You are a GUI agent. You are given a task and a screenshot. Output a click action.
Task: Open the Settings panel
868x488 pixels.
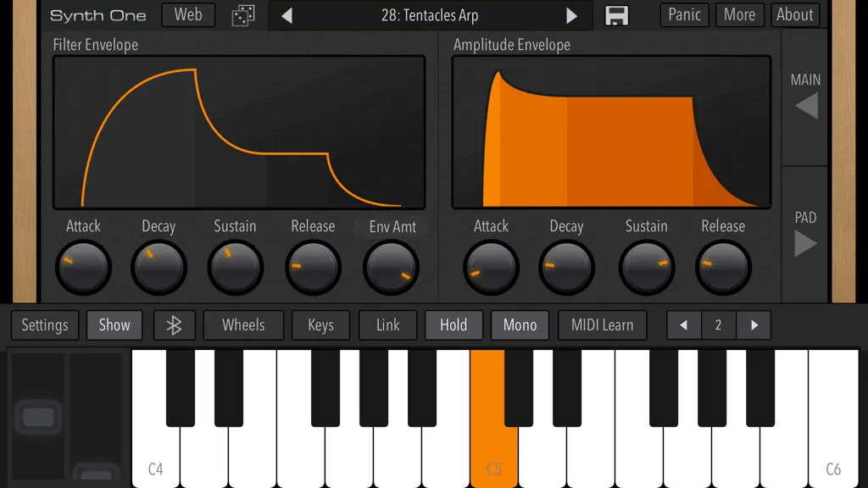point(45,325)
